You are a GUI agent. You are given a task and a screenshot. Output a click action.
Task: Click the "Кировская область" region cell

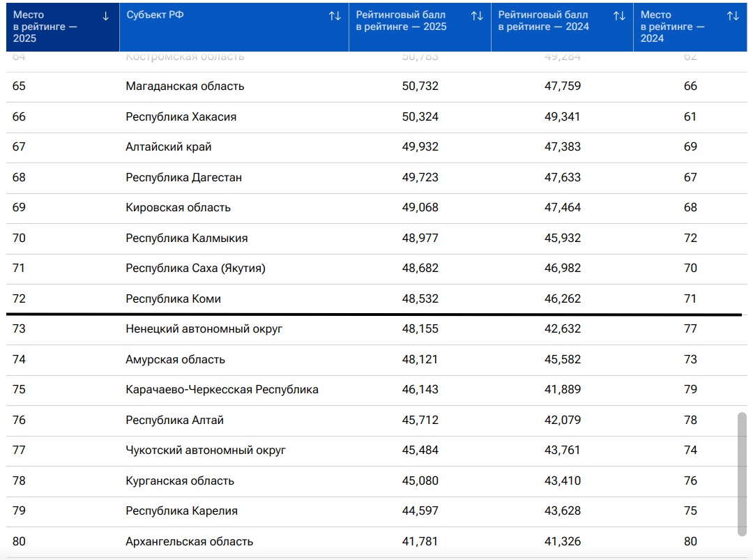point(178,208)
